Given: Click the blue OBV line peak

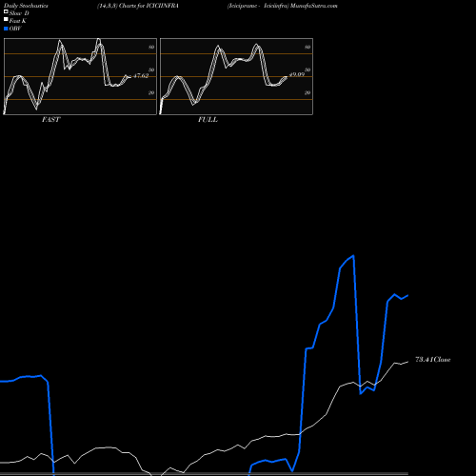Looking at the screenshot, I should [x=353, y=255].
